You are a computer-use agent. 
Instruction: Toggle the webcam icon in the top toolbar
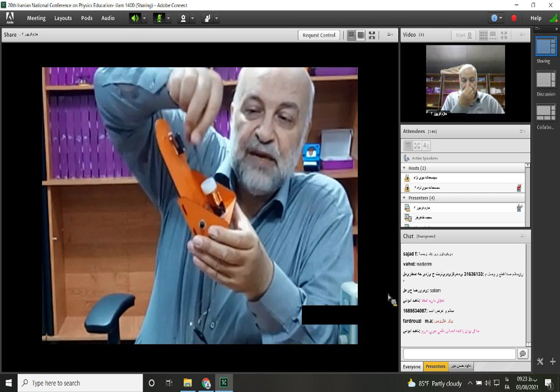(x=183, y=18)
